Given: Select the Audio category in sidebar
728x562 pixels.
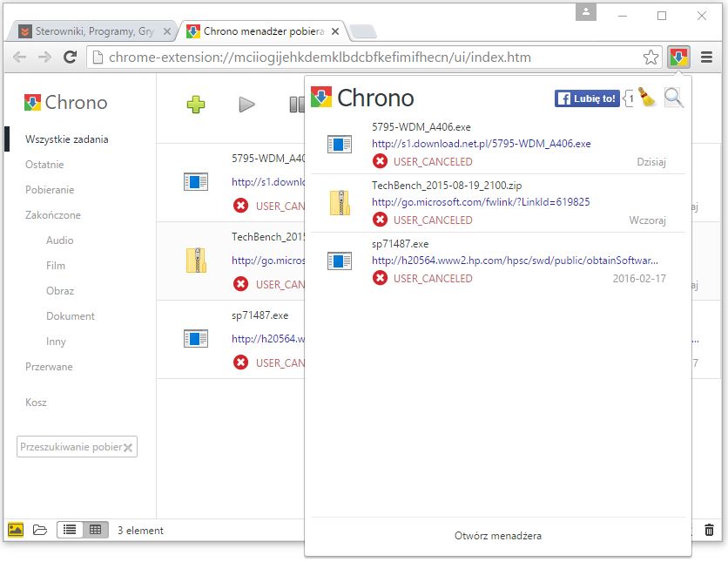Looking at the screenshot, I should (59, 240).
